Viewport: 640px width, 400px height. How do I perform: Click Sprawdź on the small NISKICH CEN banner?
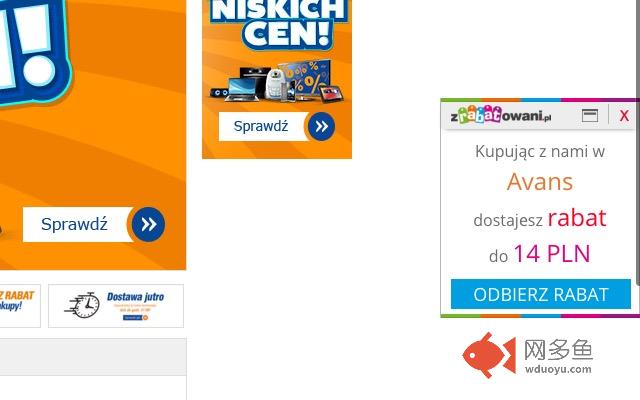(x=261, y=127)
